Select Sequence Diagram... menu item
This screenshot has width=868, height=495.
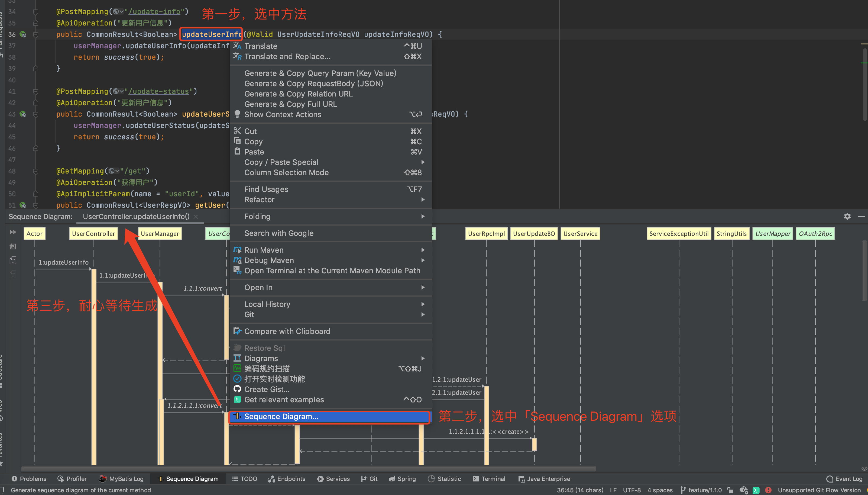click(x=281, y=416)
